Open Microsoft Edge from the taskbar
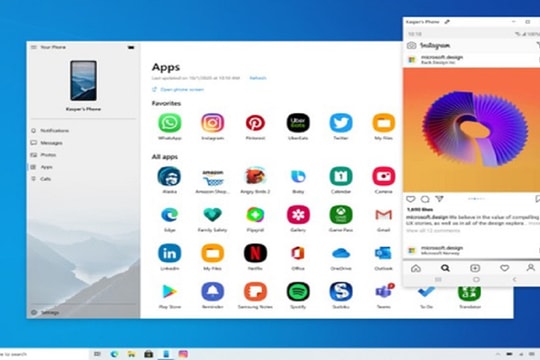 114,354
